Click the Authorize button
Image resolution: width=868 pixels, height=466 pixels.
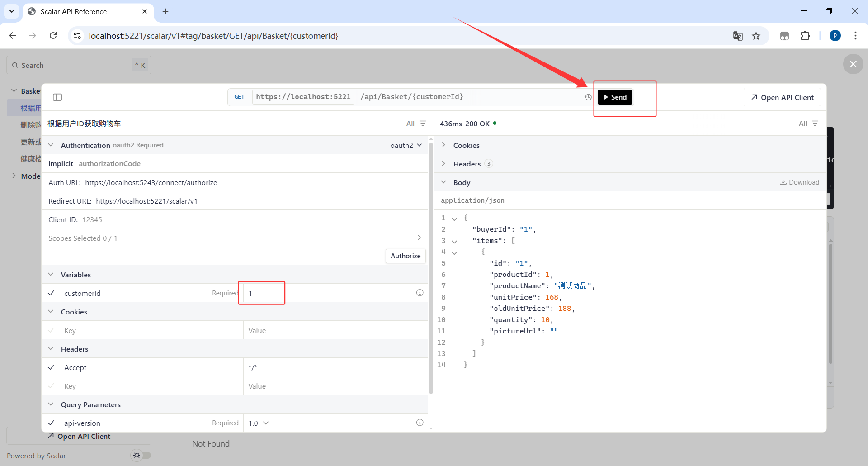406,256
